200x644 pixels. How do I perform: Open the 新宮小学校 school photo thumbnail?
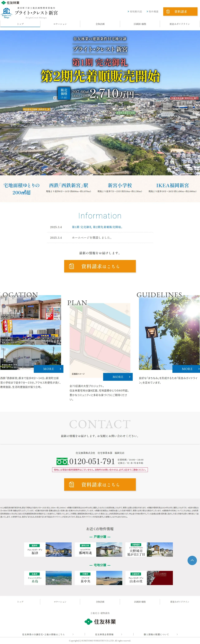[31, 357]
